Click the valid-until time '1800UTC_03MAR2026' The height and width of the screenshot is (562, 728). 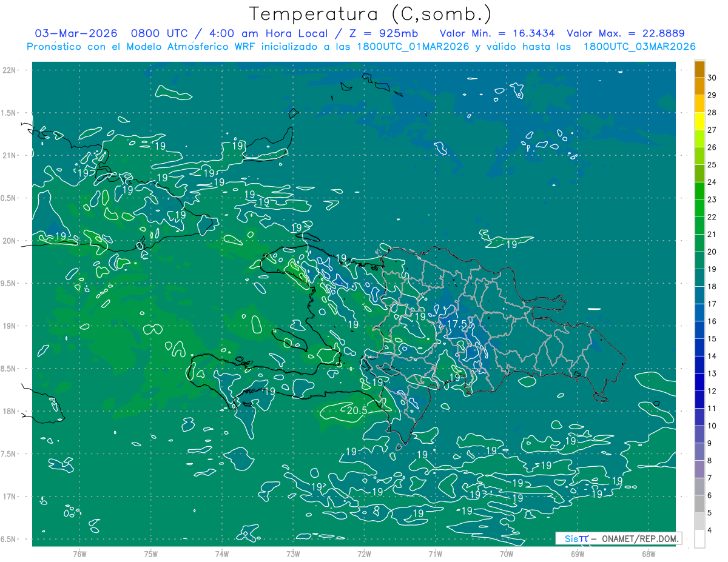639,47
